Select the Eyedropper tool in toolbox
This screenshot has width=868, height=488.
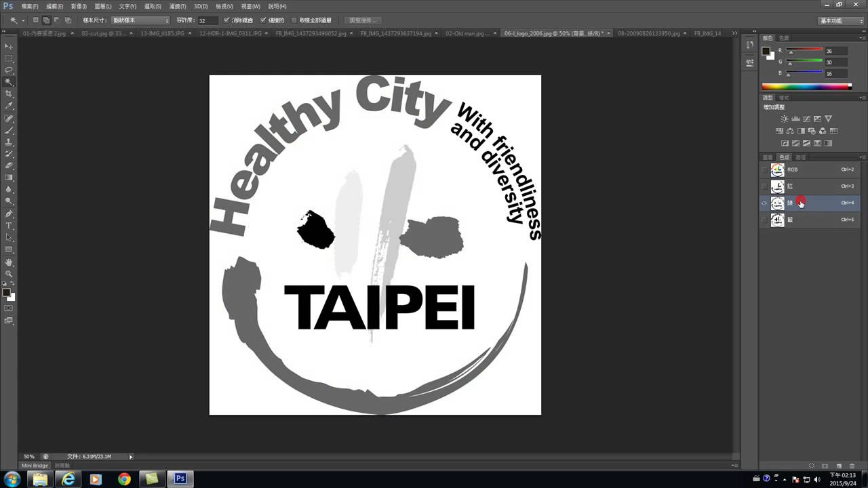9,106
